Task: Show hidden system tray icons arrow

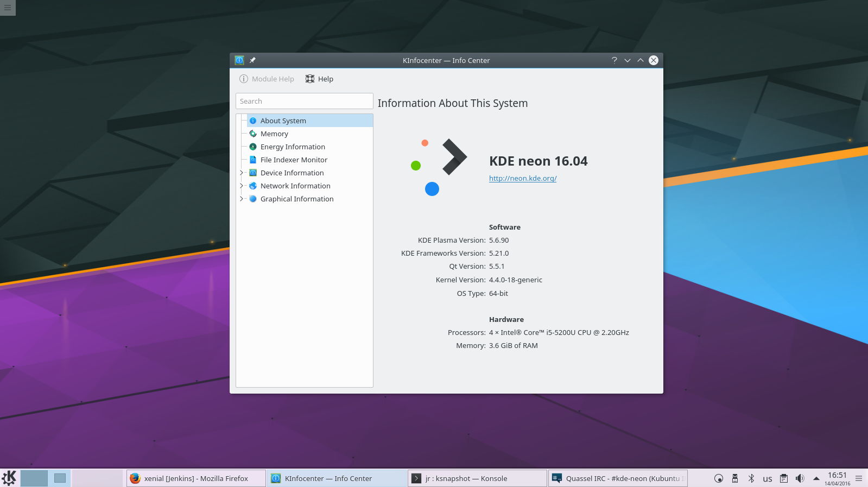Action: [x=816, y=478]
